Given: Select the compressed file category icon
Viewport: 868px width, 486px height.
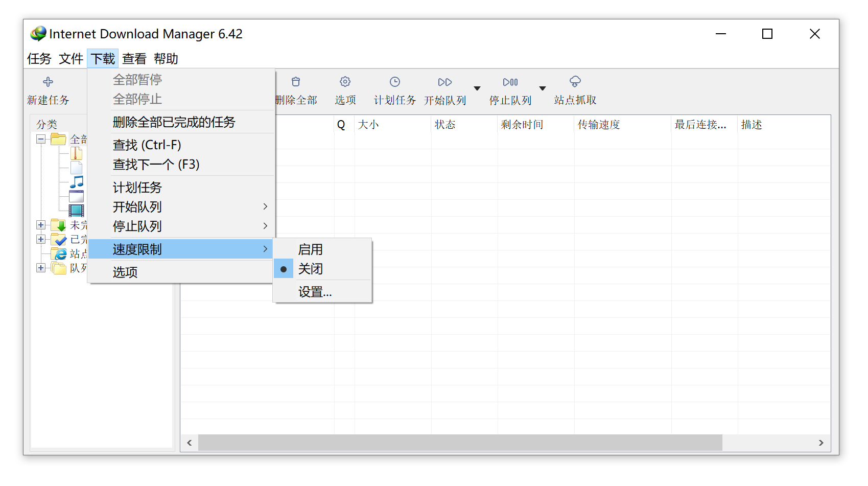Looking at the screenshot, I should 76,153.
